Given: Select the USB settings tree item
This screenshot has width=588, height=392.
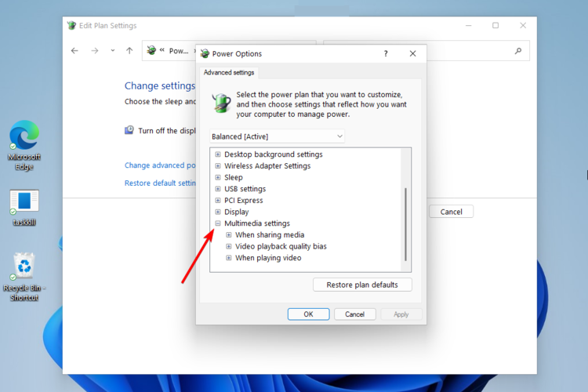Looking at the screenshot, I should pos(245,189).
